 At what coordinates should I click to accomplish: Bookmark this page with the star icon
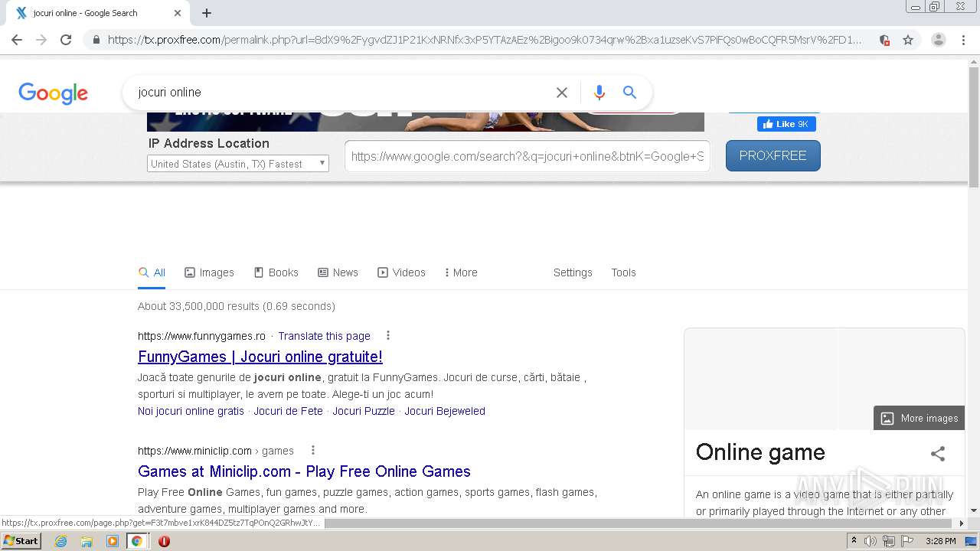click(908, 40)
